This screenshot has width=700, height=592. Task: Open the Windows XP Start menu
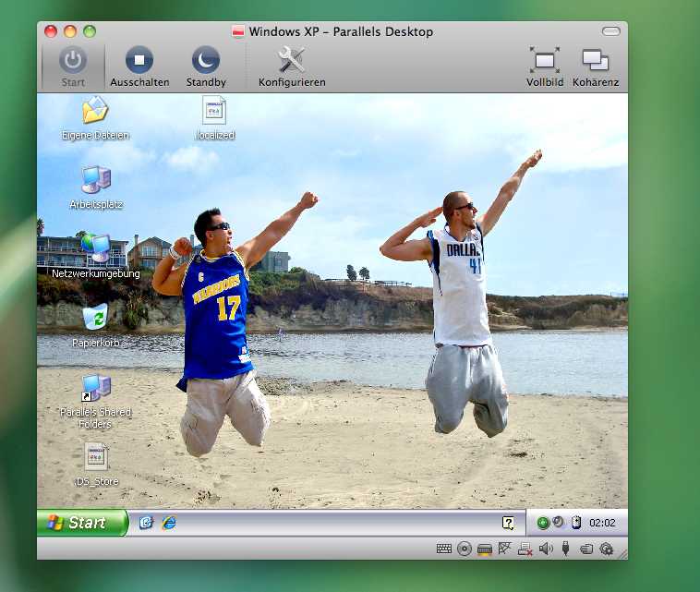pos(82,523)
